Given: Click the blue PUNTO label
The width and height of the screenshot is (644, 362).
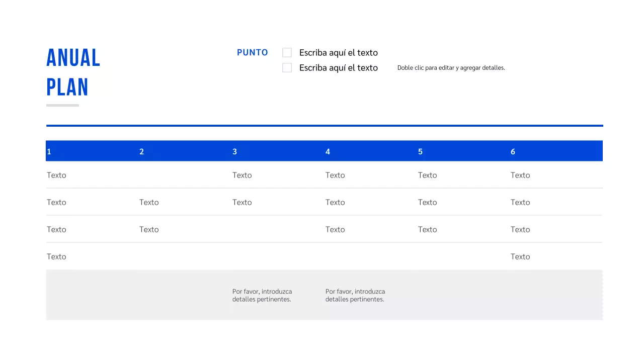Looking at the screenshot, I should (x=253, y=53).
